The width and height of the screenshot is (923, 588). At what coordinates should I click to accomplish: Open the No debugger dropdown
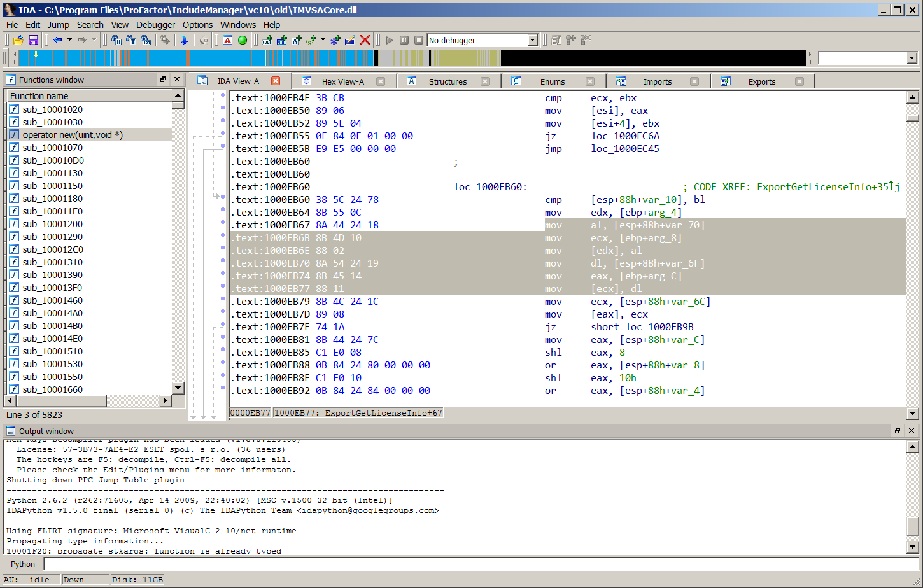(533, 40)
